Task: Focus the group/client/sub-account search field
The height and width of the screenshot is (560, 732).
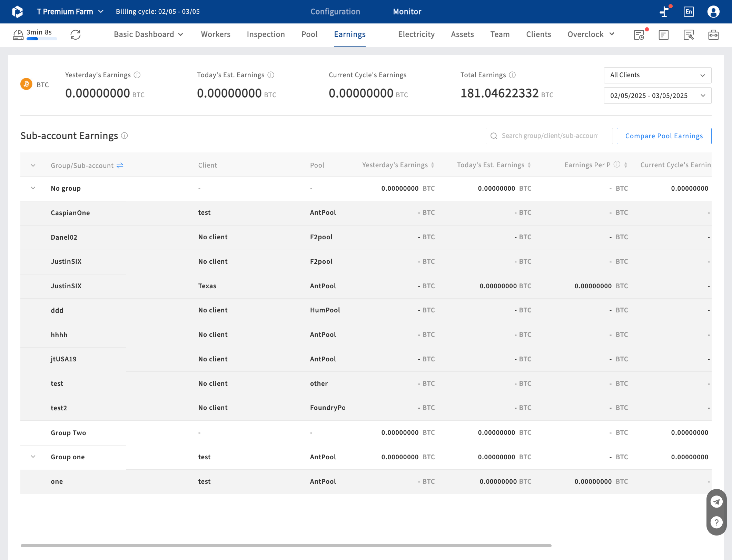Action: click(x=549, y=136)
